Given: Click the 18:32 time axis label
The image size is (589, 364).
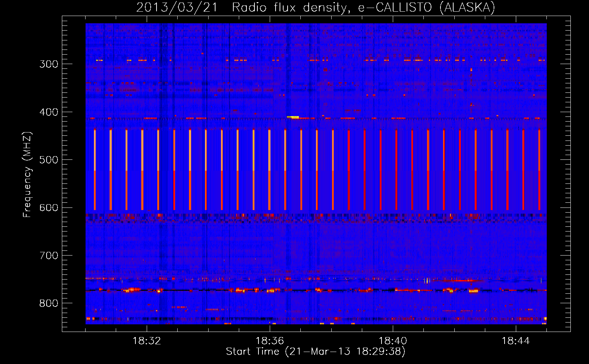Looking at the screenshot, I should click(147, 341).
